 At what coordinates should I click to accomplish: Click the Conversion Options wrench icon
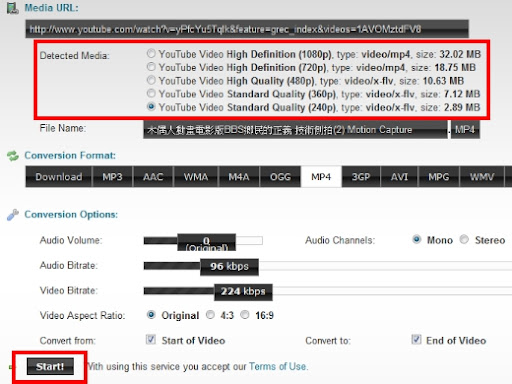(13, 215)
